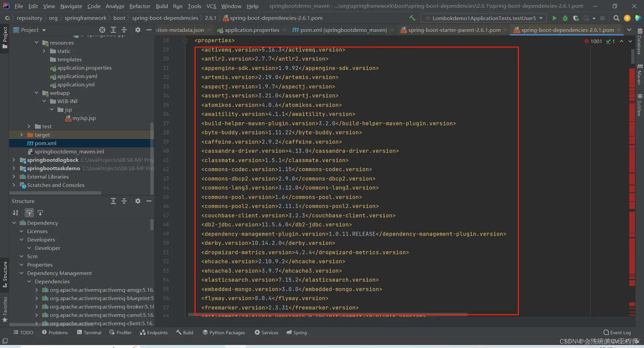Open the VCS menu

point(211,6)
